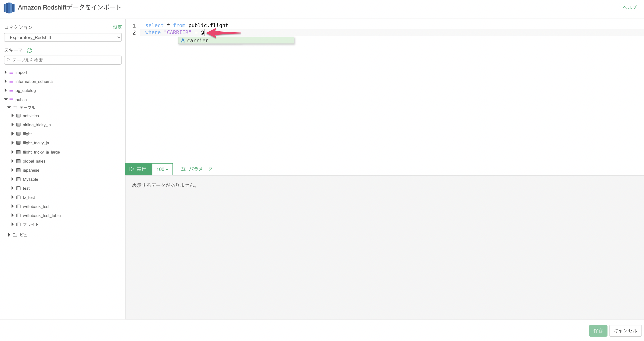
Task: Click the Amazon Redshift logo icon
Action: [x=9, y=8]
